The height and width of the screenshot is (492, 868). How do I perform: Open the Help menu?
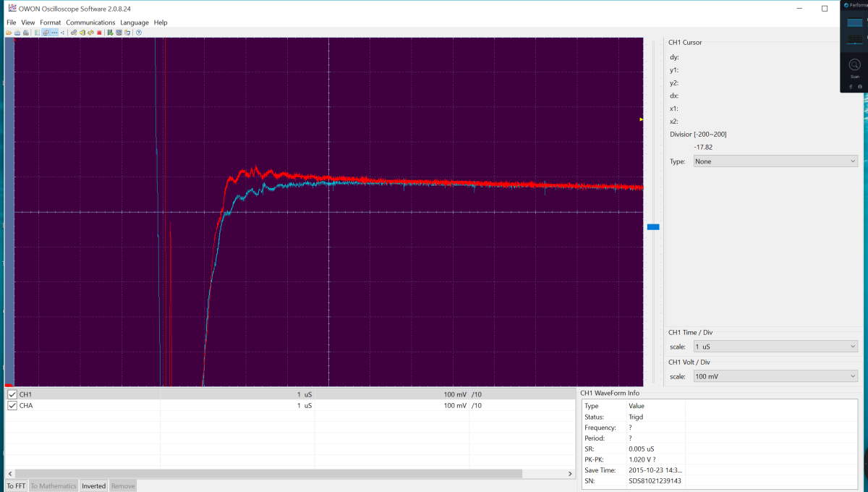click(161, 22)
